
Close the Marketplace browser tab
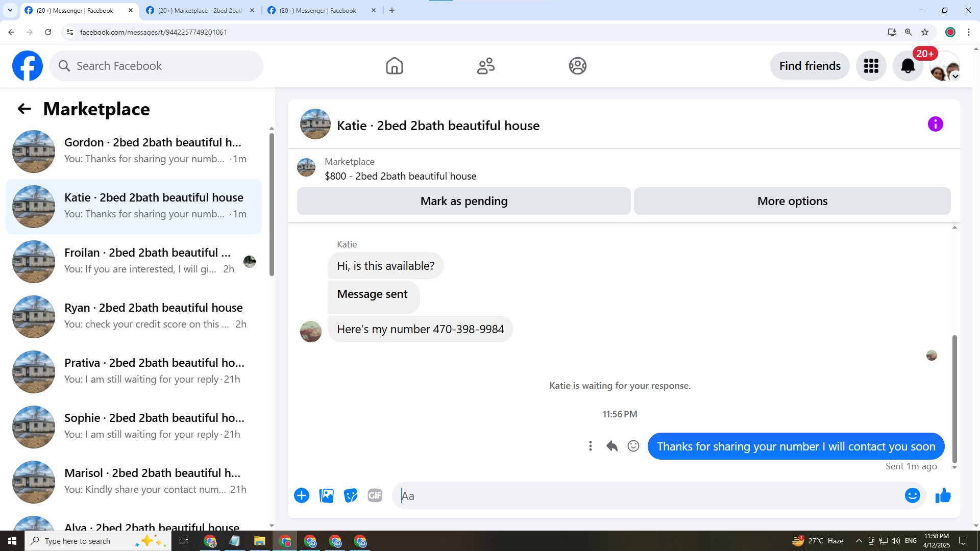(x=252, y=10)
